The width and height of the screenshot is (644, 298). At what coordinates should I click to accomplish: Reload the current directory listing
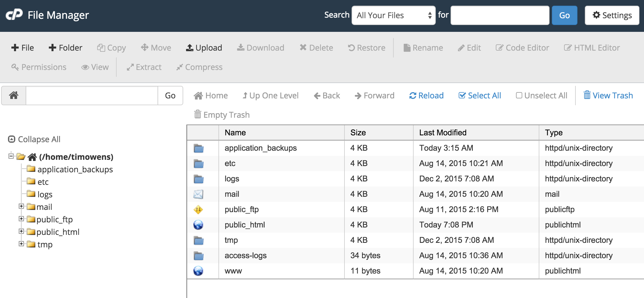pyautogui.click(x=426, y=95)
